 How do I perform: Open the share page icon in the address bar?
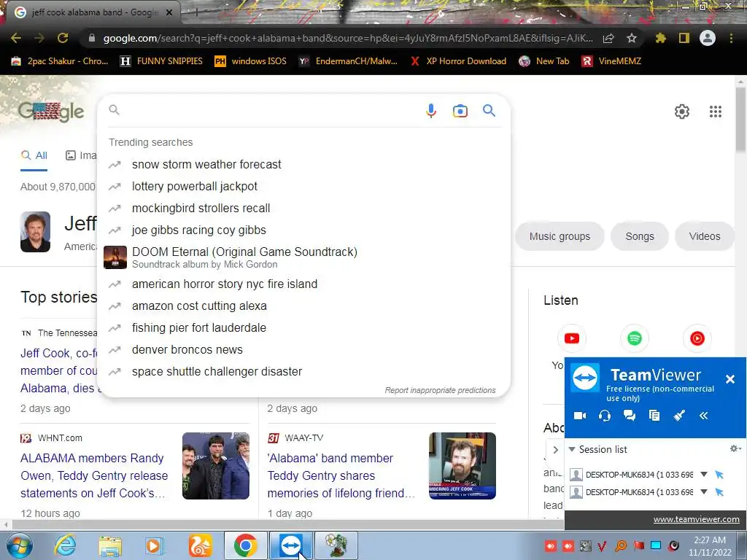[x=608, y=38]
